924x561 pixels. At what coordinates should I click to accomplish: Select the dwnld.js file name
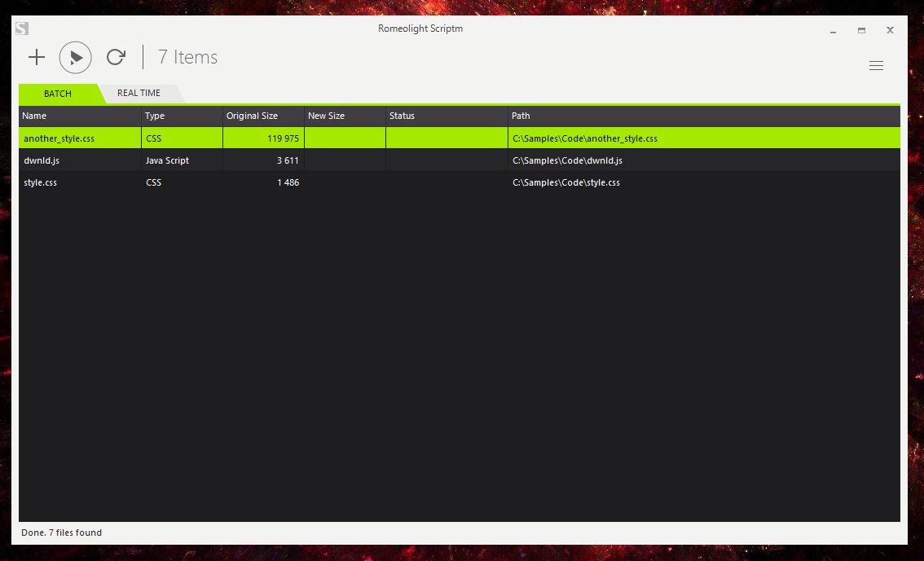pos(42,160)
